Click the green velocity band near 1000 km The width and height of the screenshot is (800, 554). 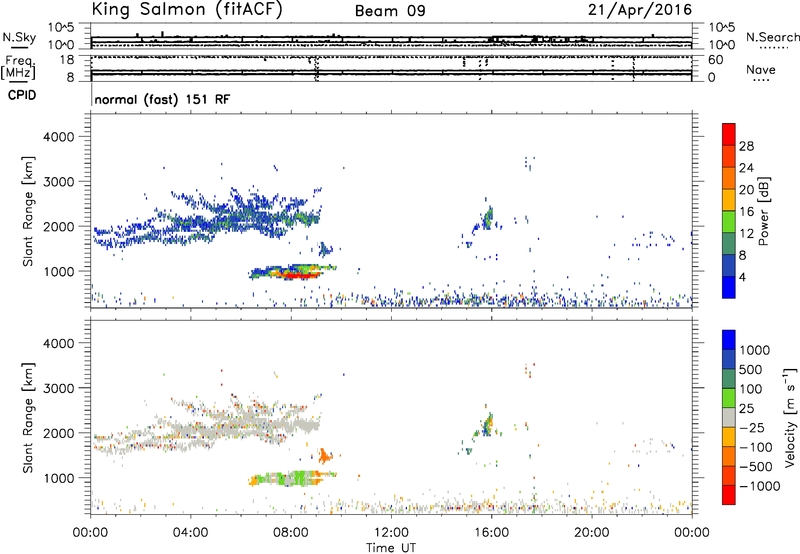(x=293, y=479)
